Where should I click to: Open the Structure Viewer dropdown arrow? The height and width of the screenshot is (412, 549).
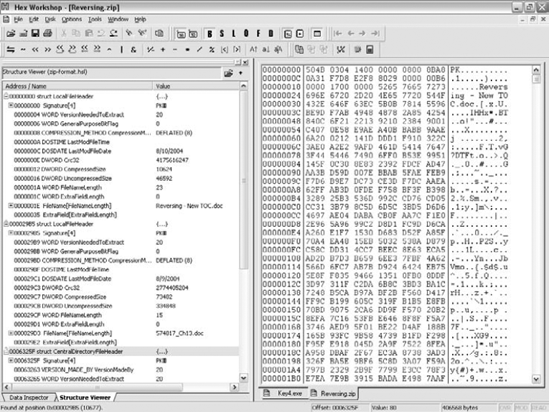coord(241,73)
